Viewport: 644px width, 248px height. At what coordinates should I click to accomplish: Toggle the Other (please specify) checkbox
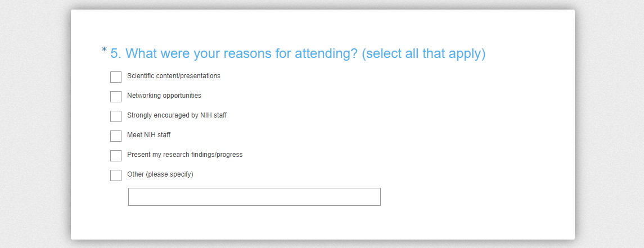116,175
